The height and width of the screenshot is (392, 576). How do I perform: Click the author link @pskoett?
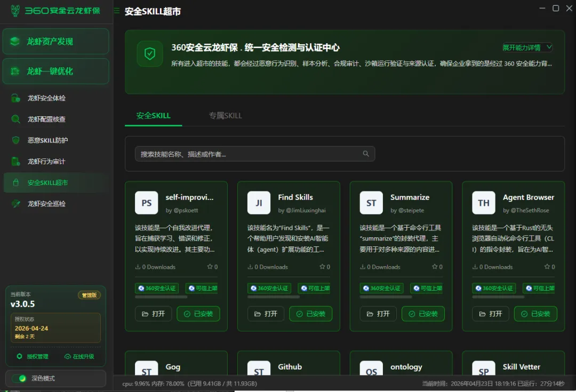pyautogui.click(x=186, y=211)
